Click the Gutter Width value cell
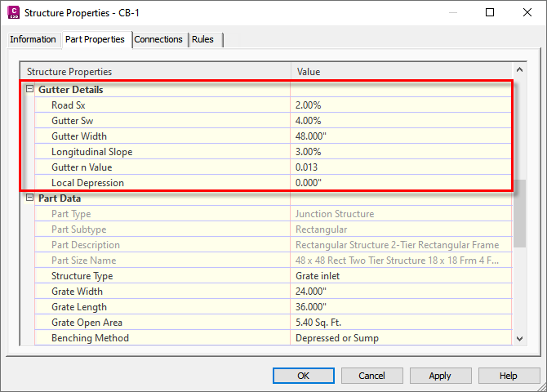The height and width of the screenshot is (392, 547). 400,136
